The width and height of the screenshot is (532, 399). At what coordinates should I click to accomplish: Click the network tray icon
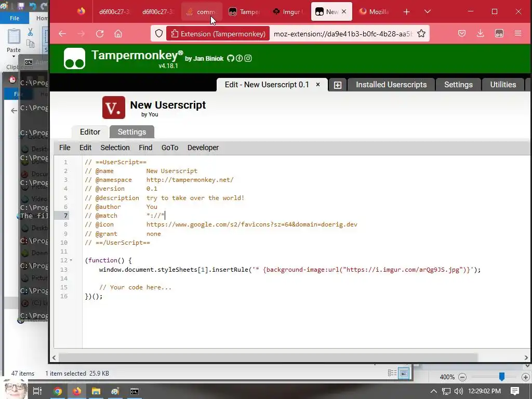[446, 391]
